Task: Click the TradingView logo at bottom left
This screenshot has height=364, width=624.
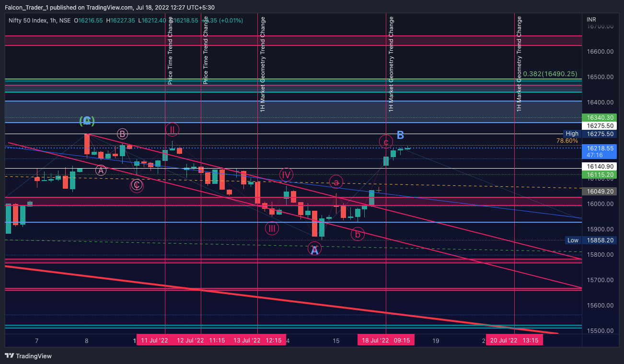Action: pyautogui.click(x=28, y=356)
